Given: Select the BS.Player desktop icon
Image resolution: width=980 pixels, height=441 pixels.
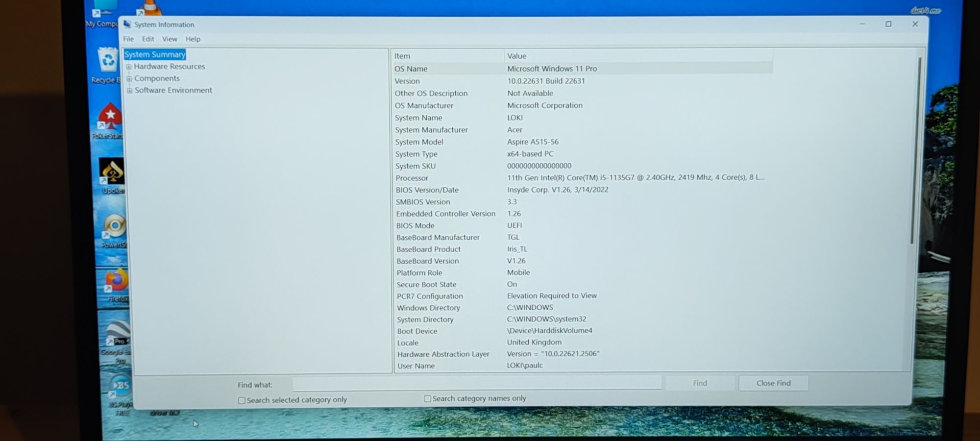Looking at the screenshot, I should pyautogui.click(x=121, y=394).
